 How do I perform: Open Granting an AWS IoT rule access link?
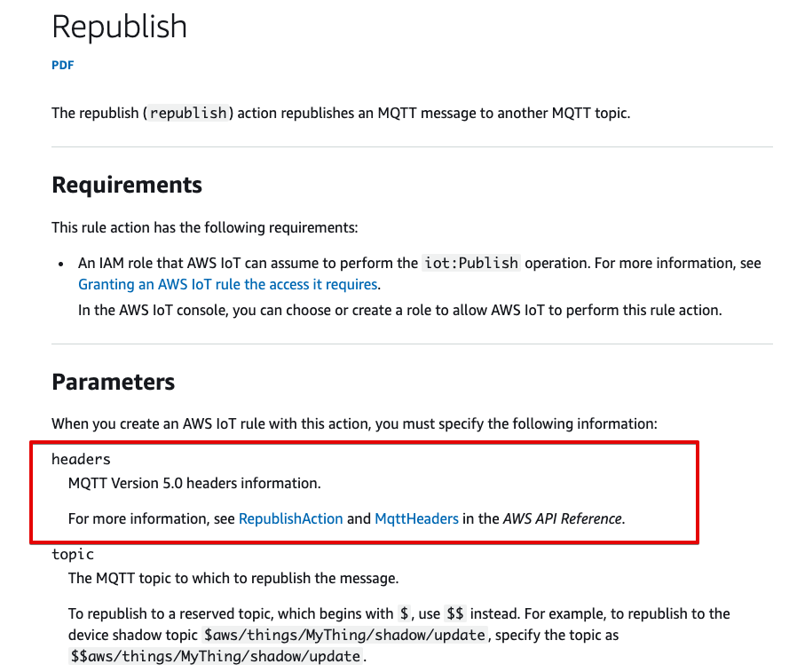[x=228, y=284]
